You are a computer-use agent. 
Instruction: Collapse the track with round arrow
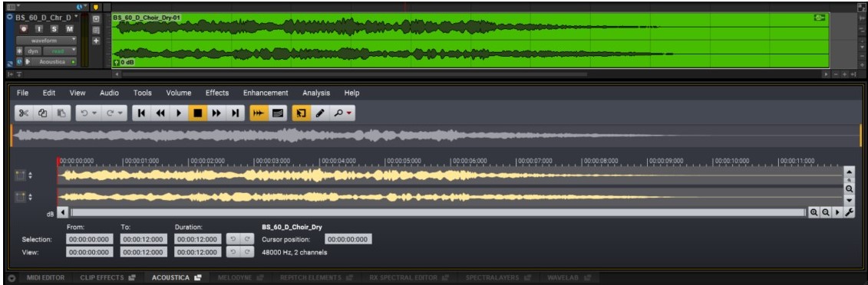9,17
